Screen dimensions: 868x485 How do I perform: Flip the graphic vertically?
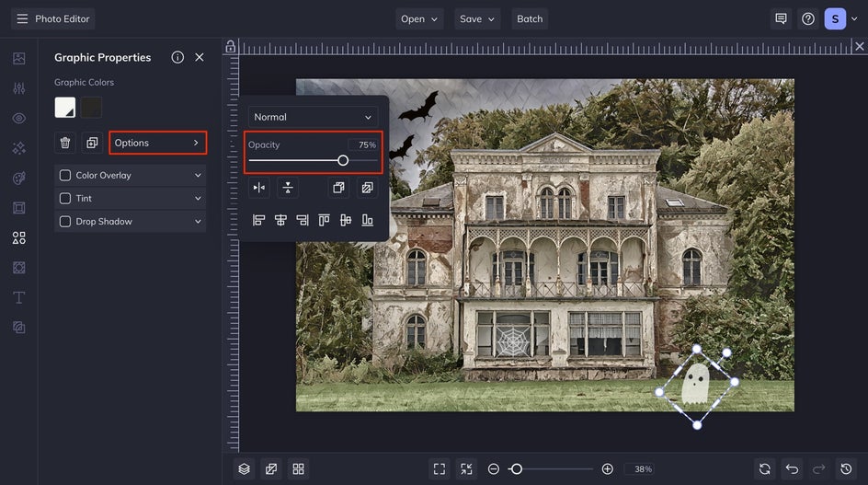[x=288, y=188]
